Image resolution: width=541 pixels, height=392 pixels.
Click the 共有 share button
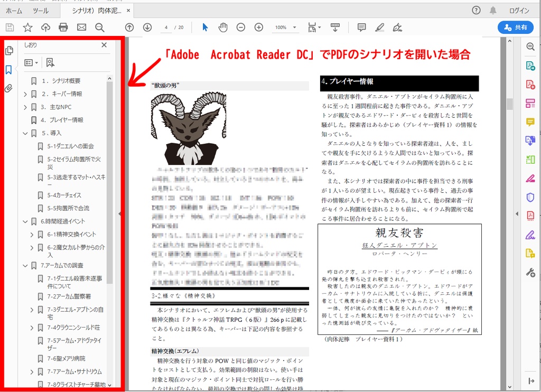click(x=516, y=27)
